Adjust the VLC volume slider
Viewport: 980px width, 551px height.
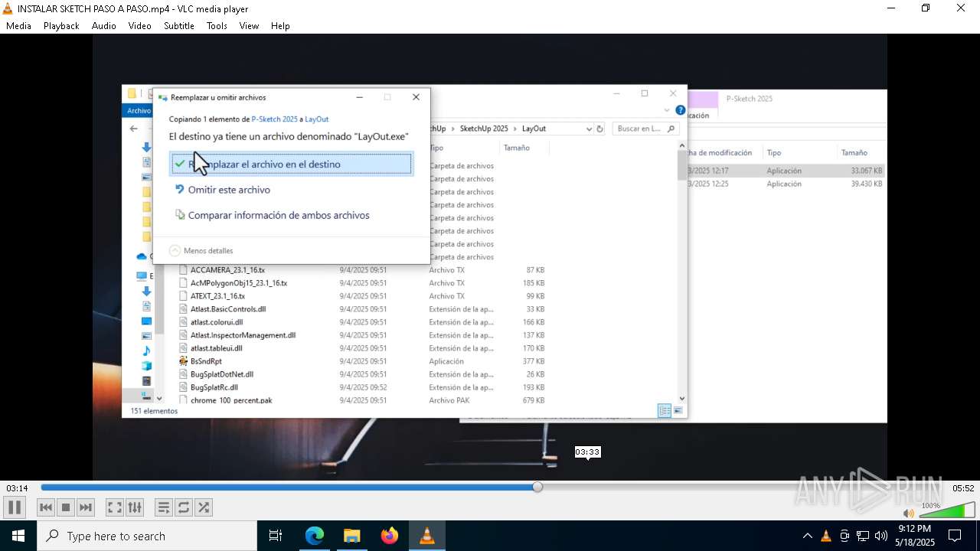946,510
